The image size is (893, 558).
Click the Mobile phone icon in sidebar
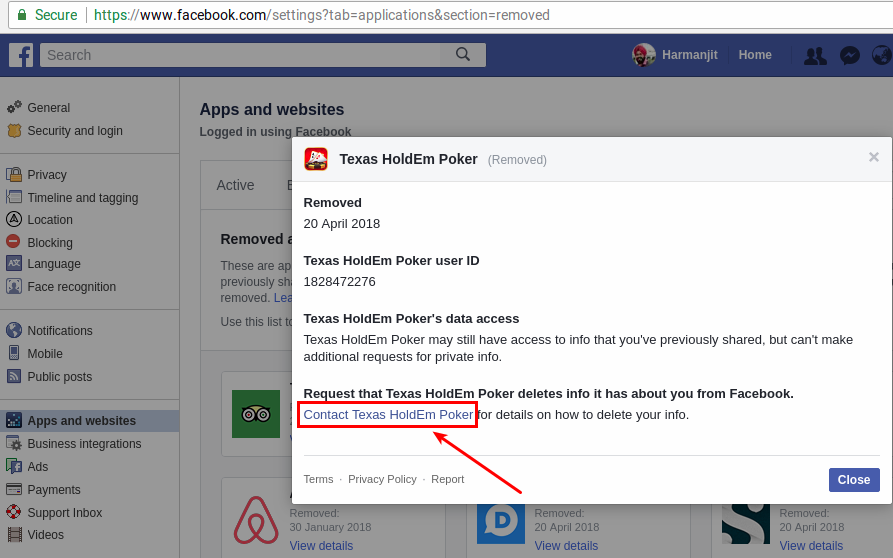tap(14, 353)
